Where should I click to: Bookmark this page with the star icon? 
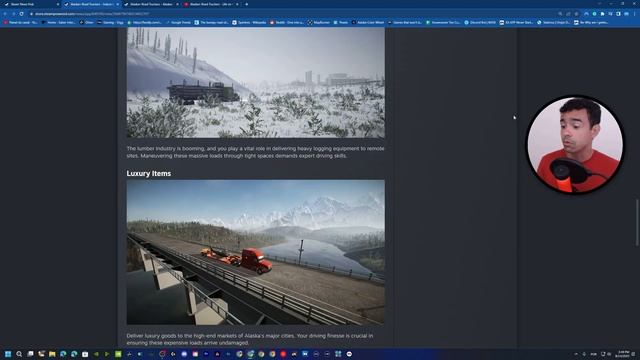point(576,13)
